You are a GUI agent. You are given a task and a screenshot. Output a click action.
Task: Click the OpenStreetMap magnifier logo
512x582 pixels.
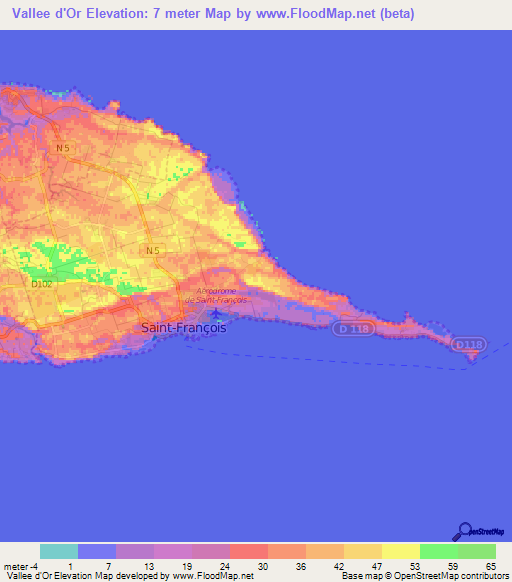[x=478, y=532]
